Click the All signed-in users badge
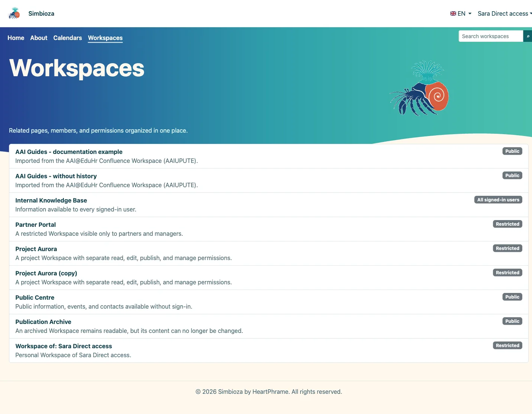 (x=498, y=200)
